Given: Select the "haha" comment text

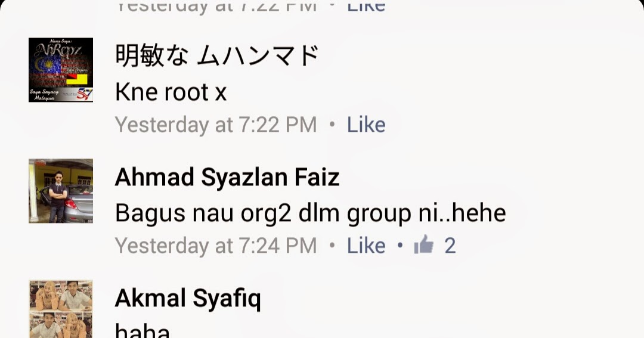Looking at the screenshot, I should click(142, 331).
